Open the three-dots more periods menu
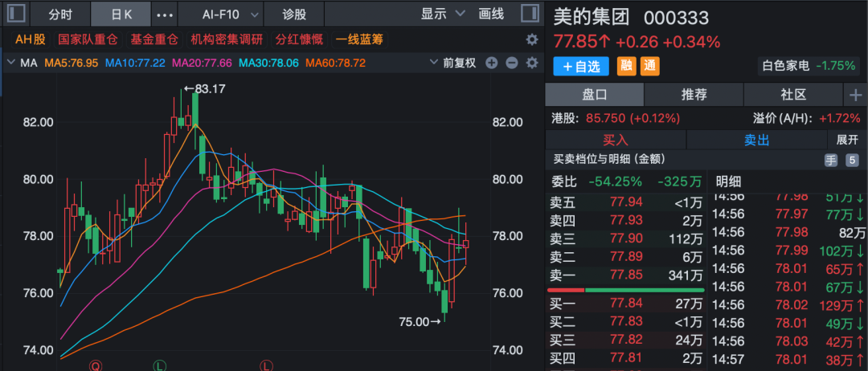The height and width of the screenshot is (371, 868). 164,14
